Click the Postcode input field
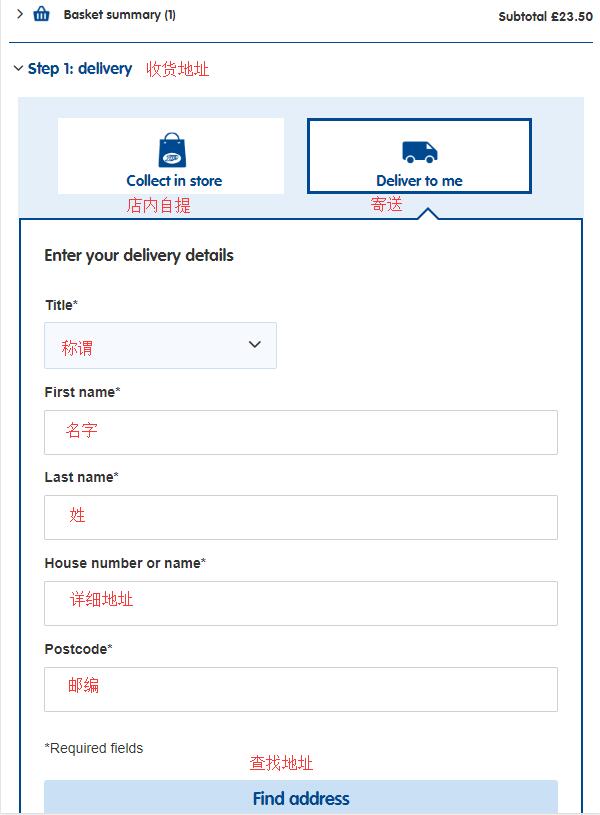Screen dimensions: 600x815 pos(300,689)
